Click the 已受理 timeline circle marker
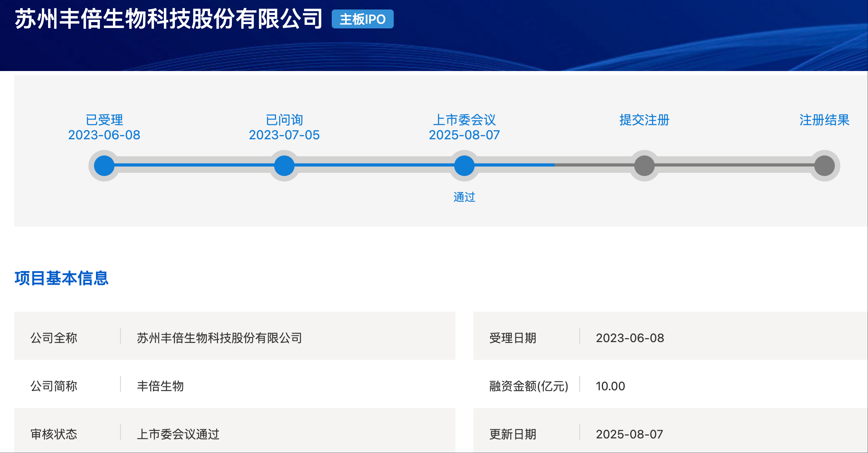 pos(104,166)
